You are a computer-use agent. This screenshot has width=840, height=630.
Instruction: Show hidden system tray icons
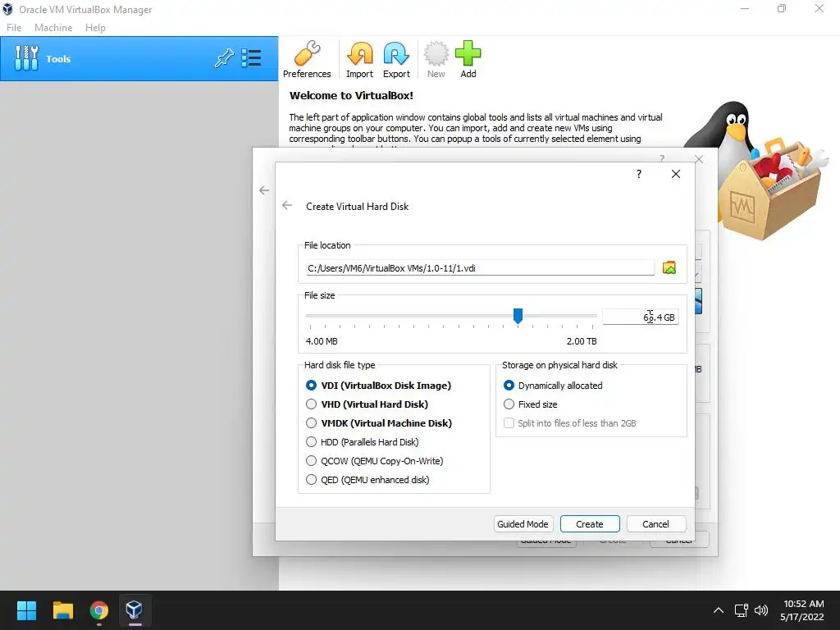tap(719, 610)
